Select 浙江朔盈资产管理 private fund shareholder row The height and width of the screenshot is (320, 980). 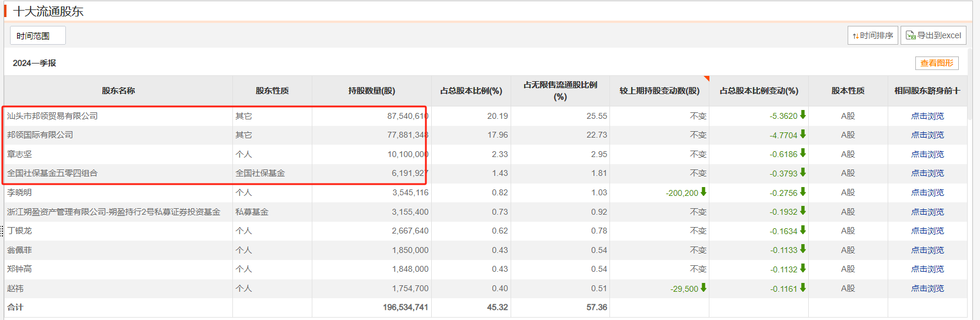click(114, 212)
